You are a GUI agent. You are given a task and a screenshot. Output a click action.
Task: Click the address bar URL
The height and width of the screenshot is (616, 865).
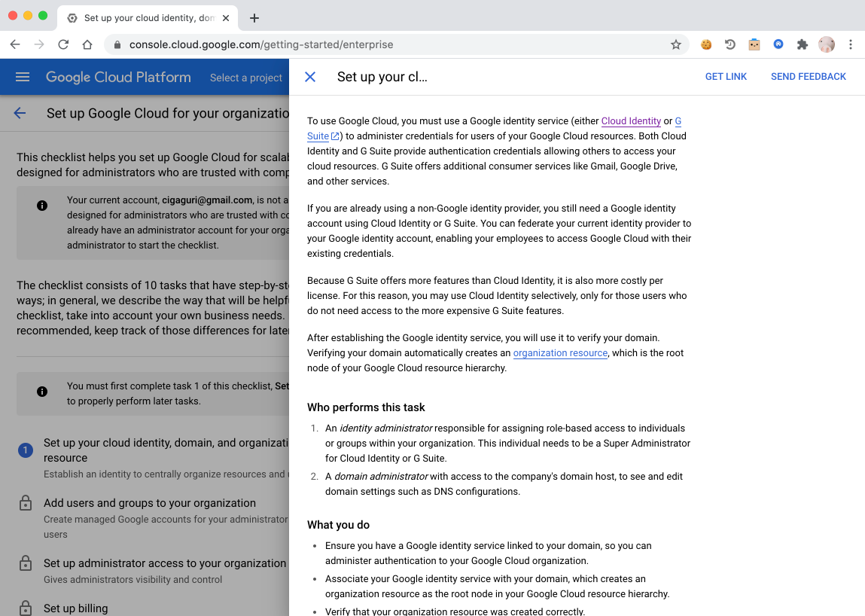(261, 44)
